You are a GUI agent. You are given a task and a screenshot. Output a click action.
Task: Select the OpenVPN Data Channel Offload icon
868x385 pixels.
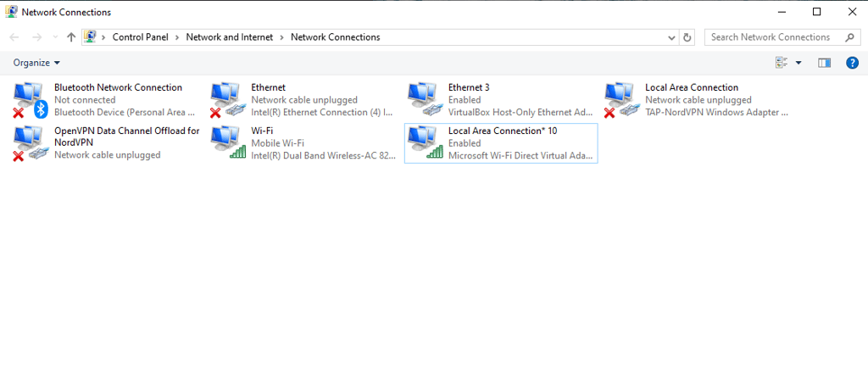(x=30, y=143)
